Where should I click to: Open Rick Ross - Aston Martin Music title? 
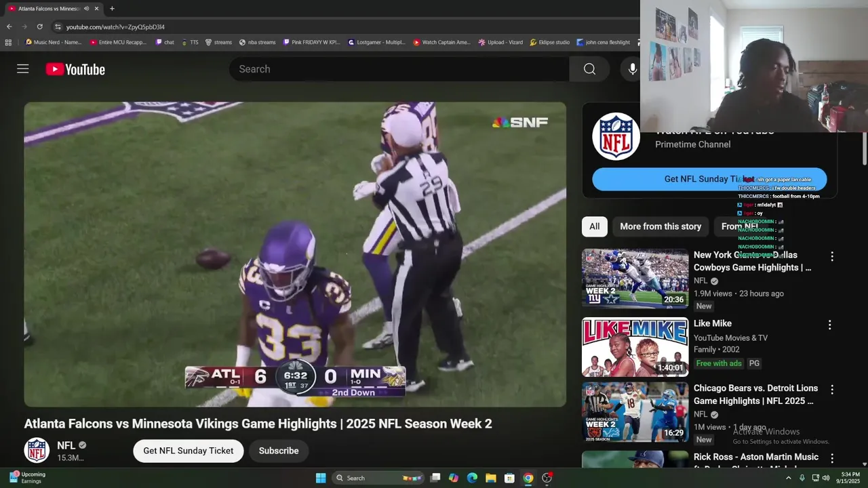755,461
